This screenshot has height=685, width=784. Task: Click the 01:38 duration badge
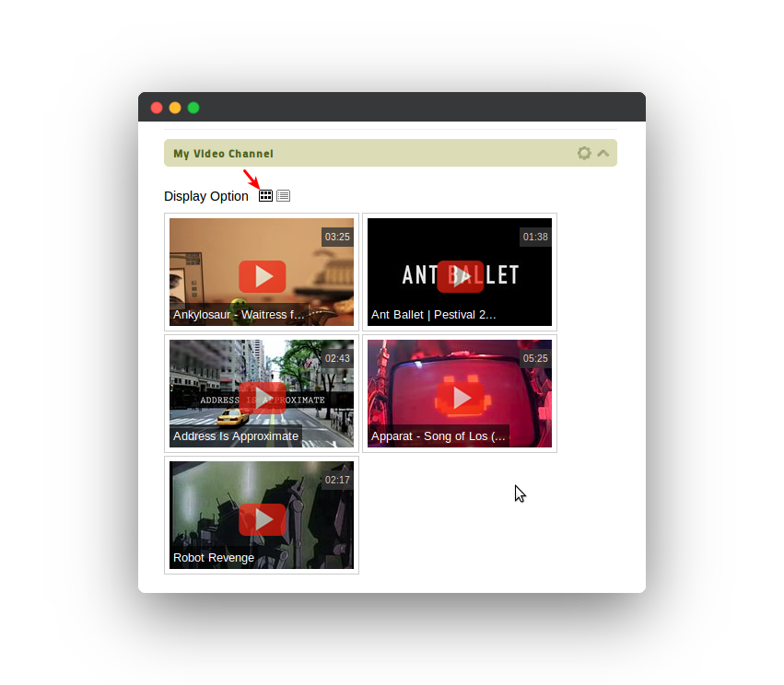[x=535, y=237]
